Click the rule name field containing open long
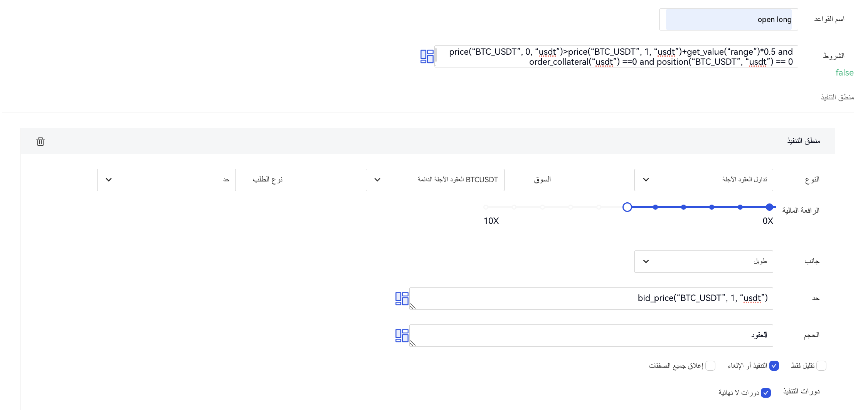Image resolution: width=868 pixels, height=410 pixels. point(728,20)
